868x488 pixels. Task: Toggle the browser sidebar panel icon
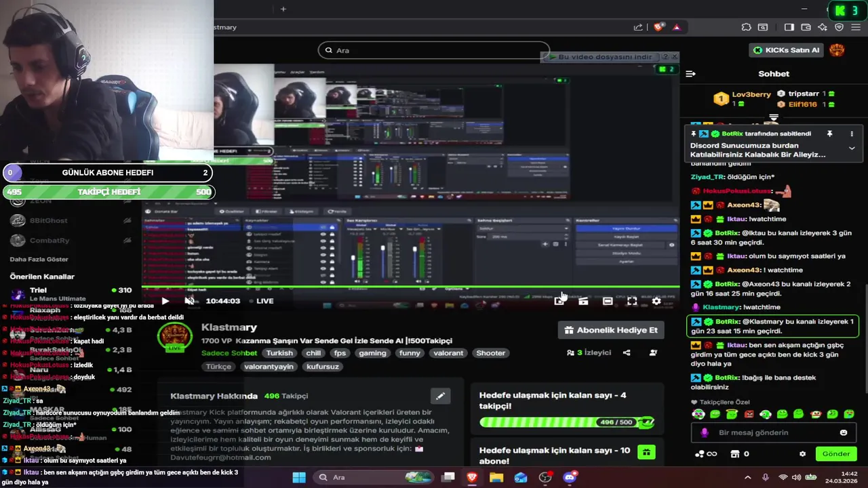pos(789,27)
